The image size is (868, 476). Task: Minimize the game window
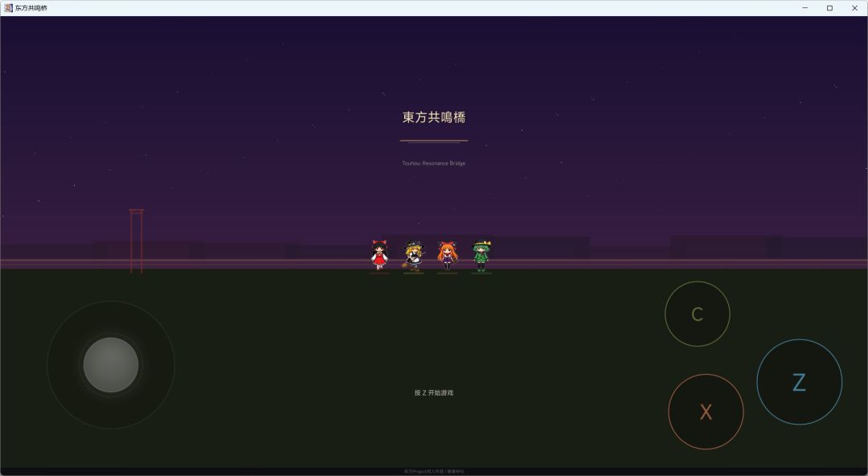(x=805, y=8)
